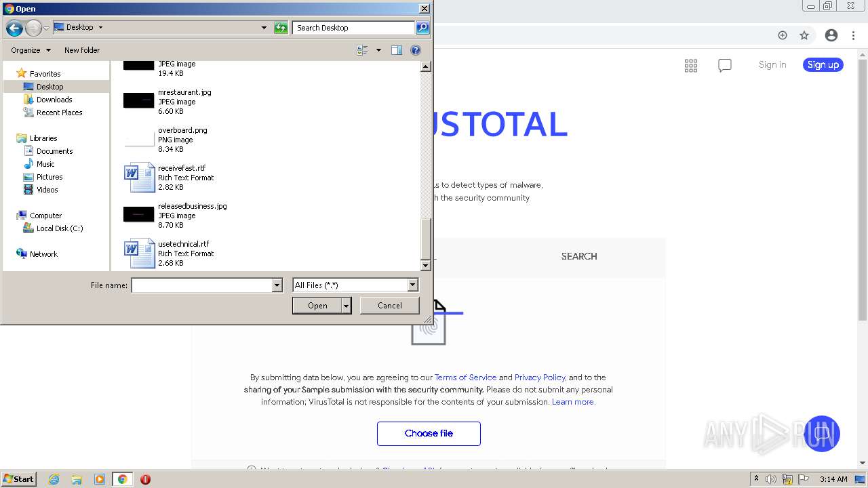Open the VirusTotal notifications chat icon
The image size is (868, 488).
(725, 65)
